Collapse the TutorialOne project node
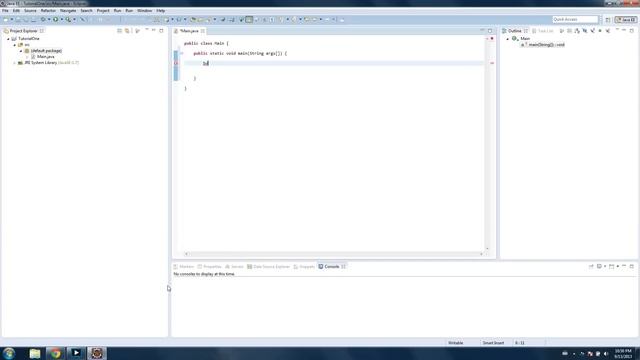Viewport: 640px width, 360px height. [x=8, y=39]
